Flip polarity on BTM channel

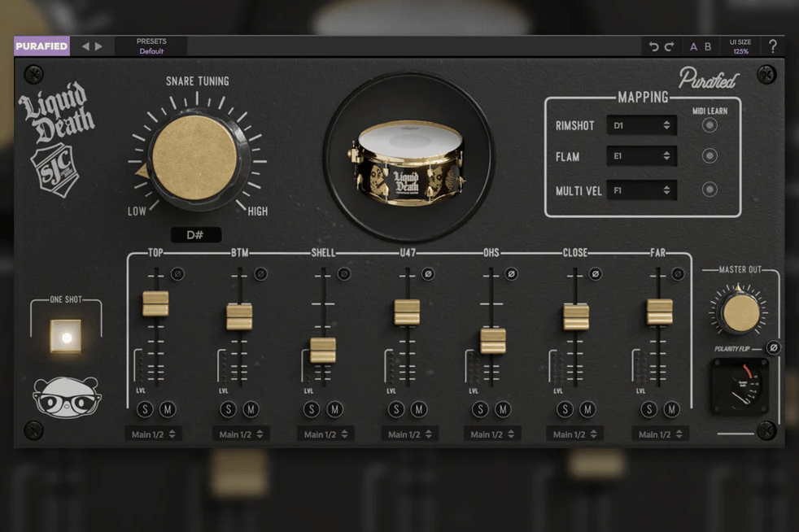pyautogui.click(x=260, y=273)
